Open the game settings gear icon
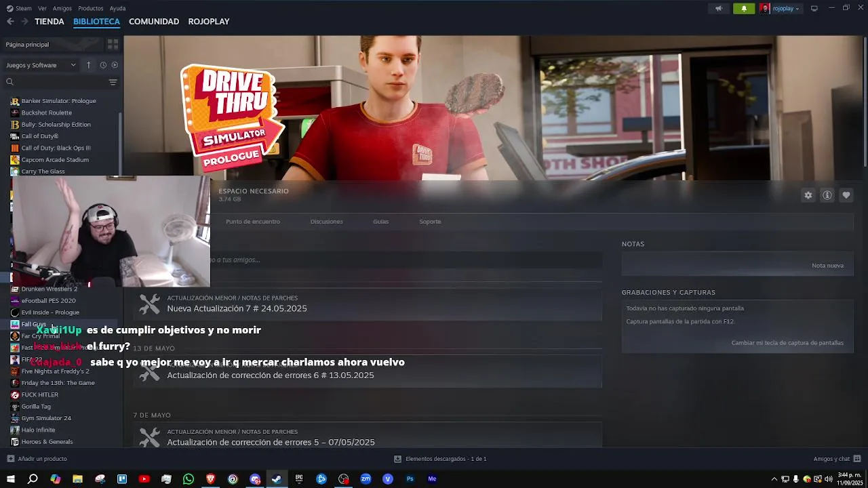This screenshot has height=488, width=868. tap(808, 195)
